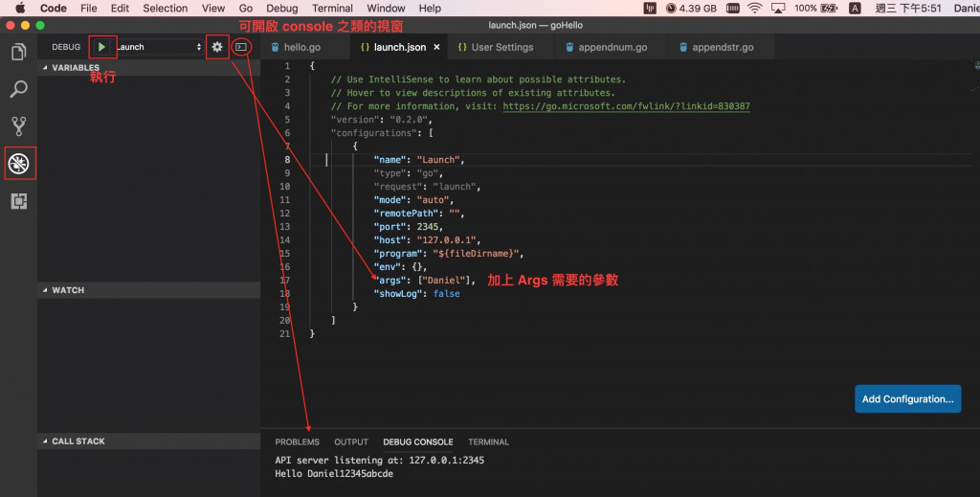Select the Debug bug icon
The height and width of the screenshot is (497, 980).
19,164
